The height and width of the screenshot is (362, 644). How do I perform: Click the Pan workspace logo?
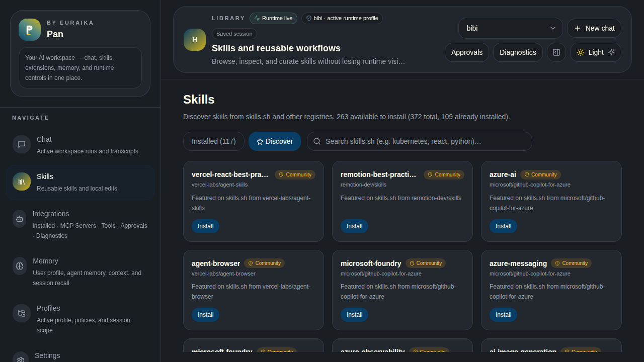click(29, 30)
